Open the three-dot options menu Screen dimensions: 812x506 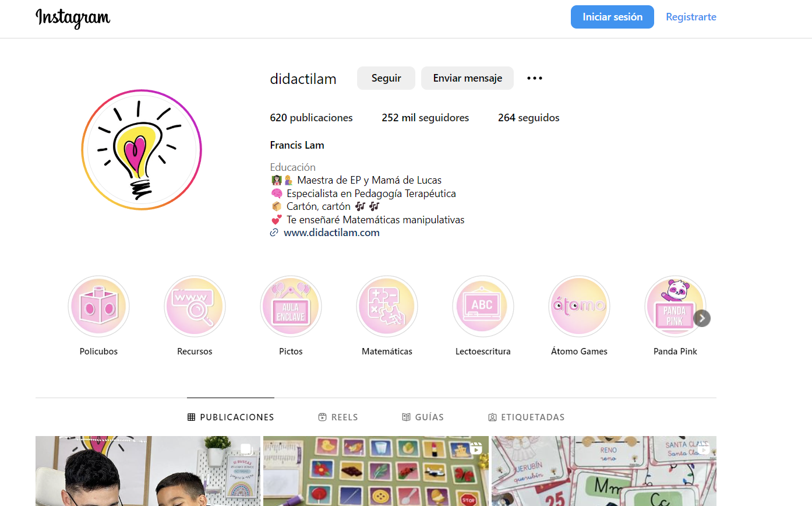535,78
